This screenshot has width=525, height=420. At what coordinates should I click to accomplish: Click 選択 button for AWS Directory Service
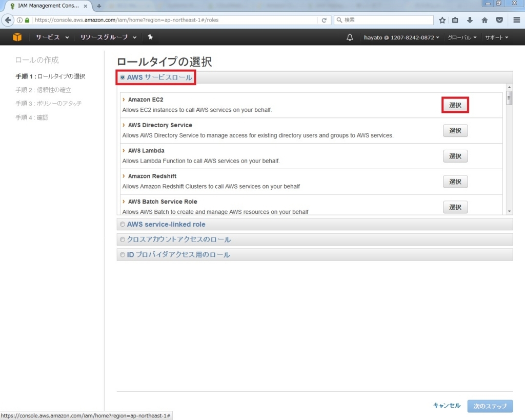(x=455, y=131)
